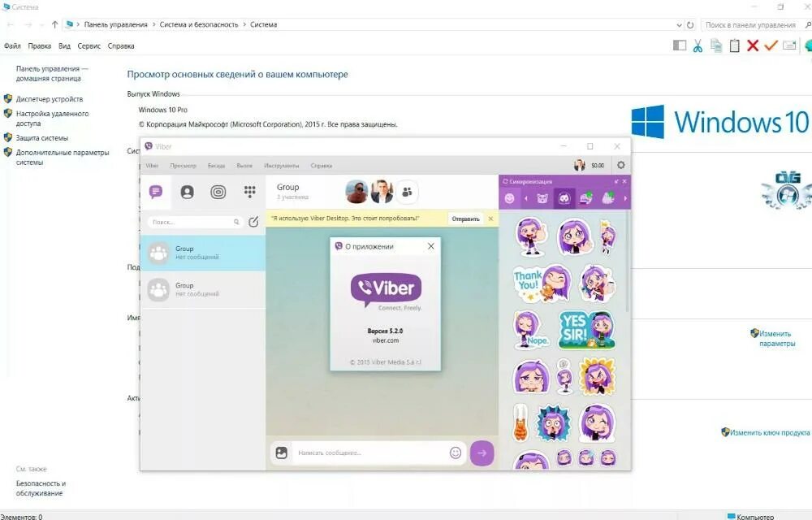
Task: Expand chevron after 'Панель управления' breadcrumb
Action: click(x=153, y=24)
